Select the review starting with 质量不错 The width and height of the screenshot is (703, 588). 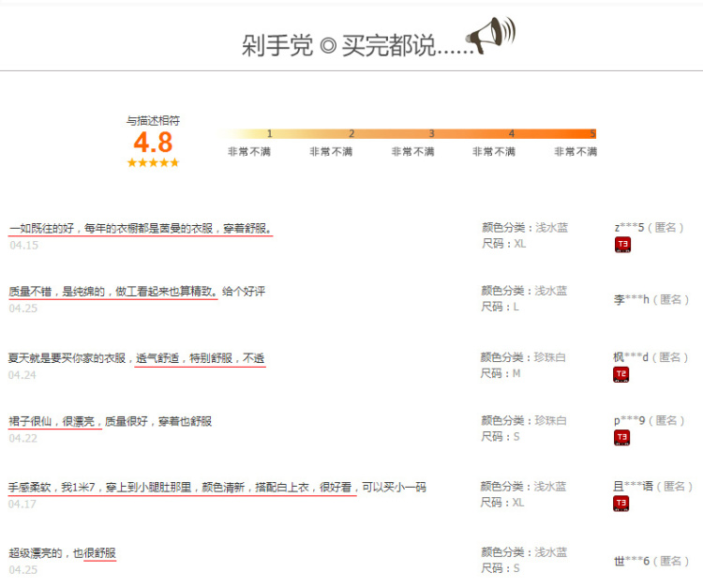[137, 292]
